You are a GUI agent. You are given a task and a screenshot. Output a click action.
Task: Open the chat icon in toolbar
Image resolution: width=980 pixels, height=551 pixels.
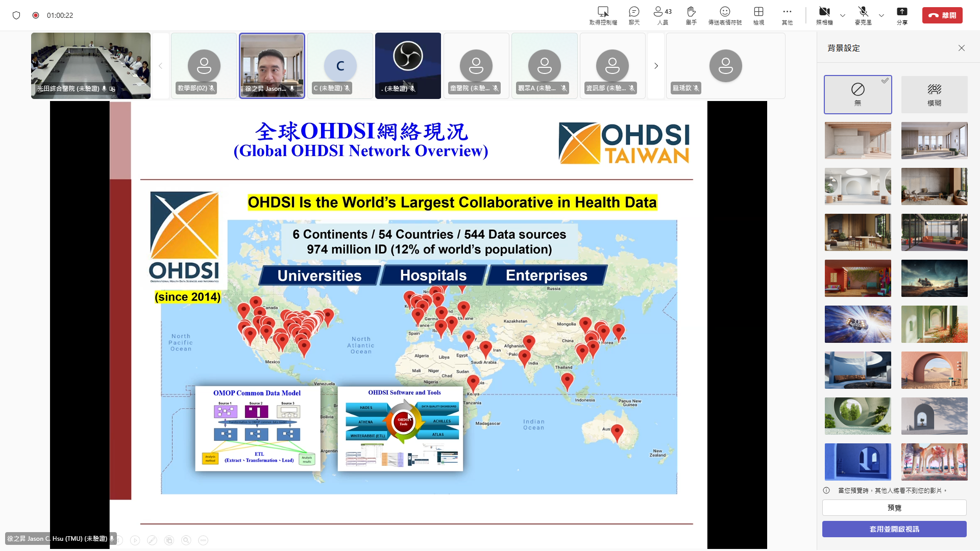pyautogui.click(x=634, y=15)
